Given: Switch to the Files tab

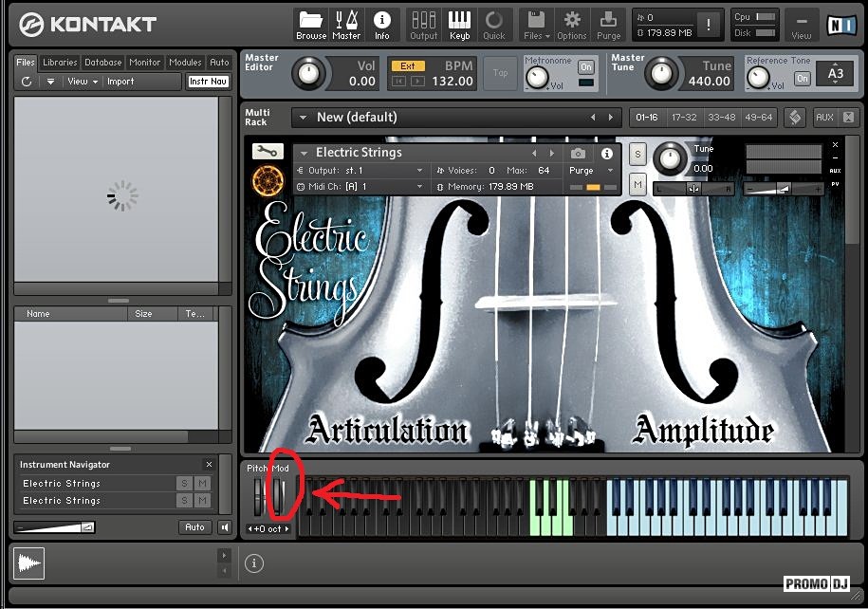Looking at the screenshot, I should point(26,62).
